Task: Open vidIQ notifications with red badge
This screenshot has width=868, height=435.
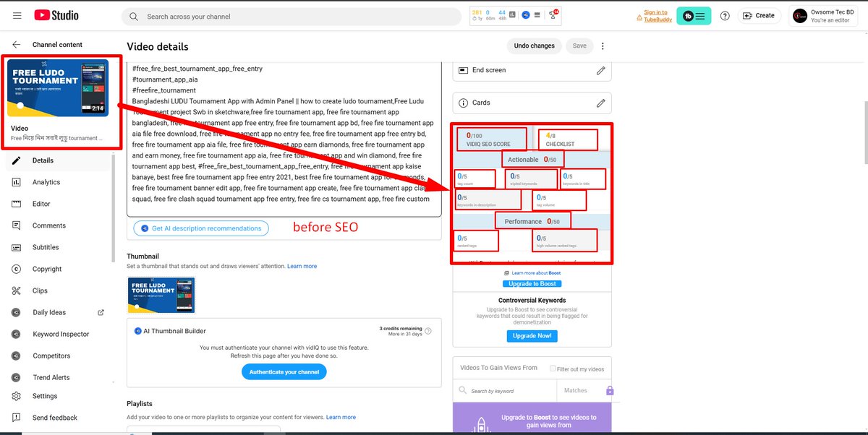Action: (x=554, y=14)
